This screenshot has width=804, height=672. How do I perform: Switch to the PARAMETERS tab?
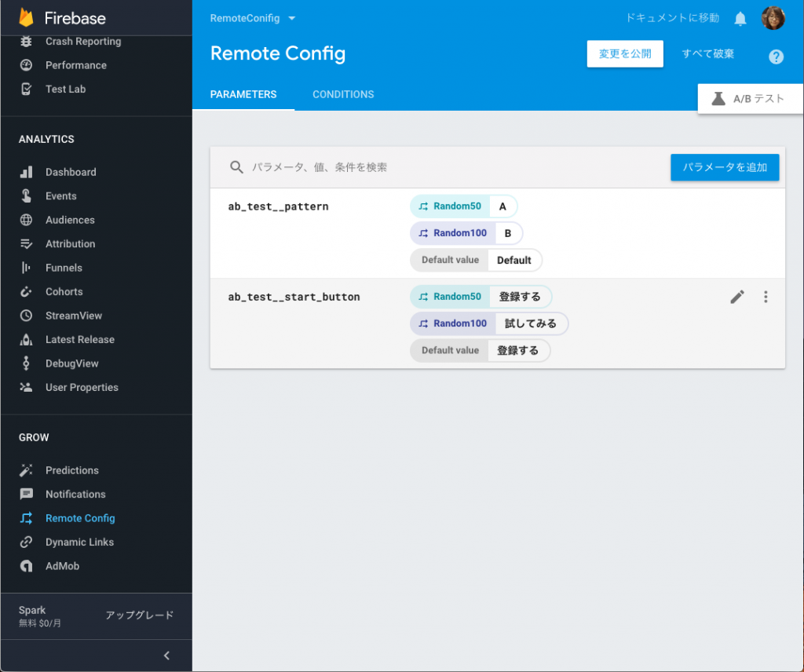[243, 94]
